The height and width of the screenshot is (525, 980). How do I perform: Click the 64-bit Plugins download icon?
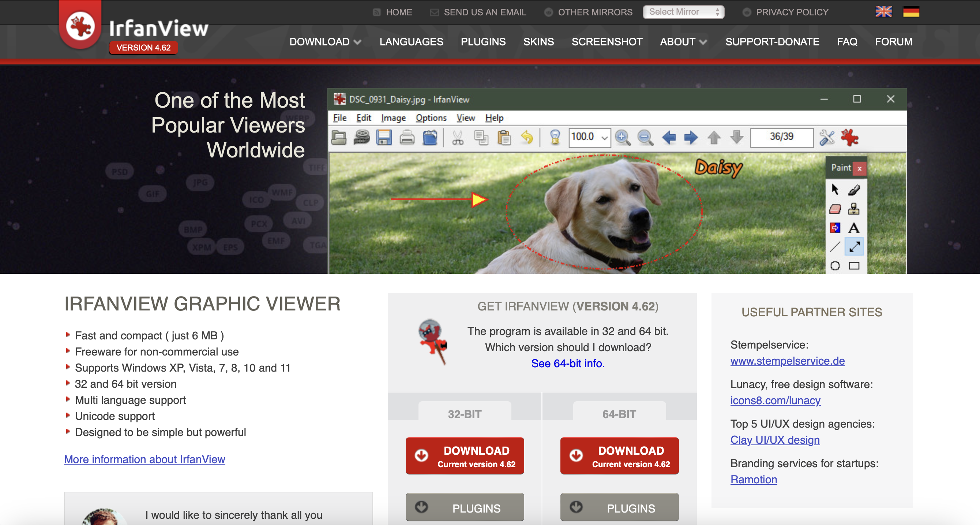pyautogui.click(x=576, y=507)
